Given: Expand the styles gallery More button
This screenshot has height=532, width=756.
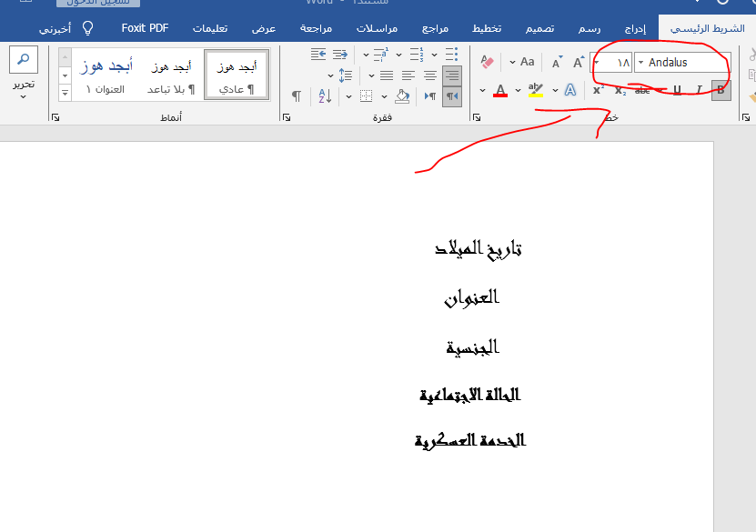Looking at the screenshot, I should pyautogui.click(x=66, y=93).
